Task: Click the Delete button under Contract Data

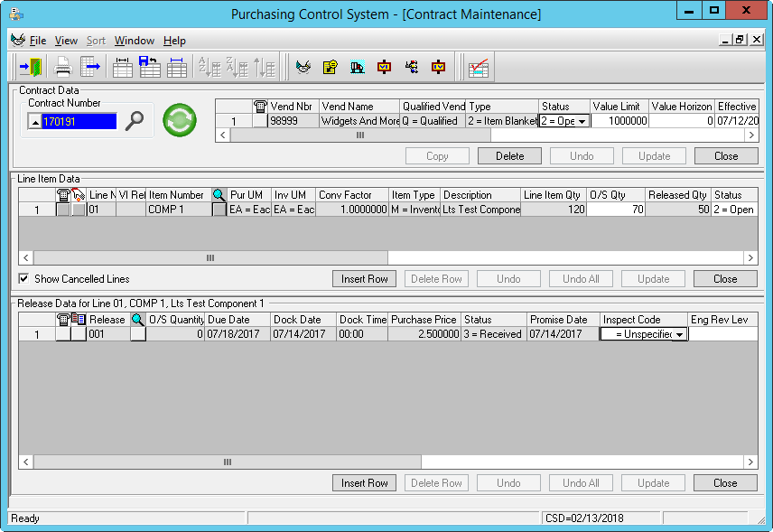Action: (x=509, y=156)
